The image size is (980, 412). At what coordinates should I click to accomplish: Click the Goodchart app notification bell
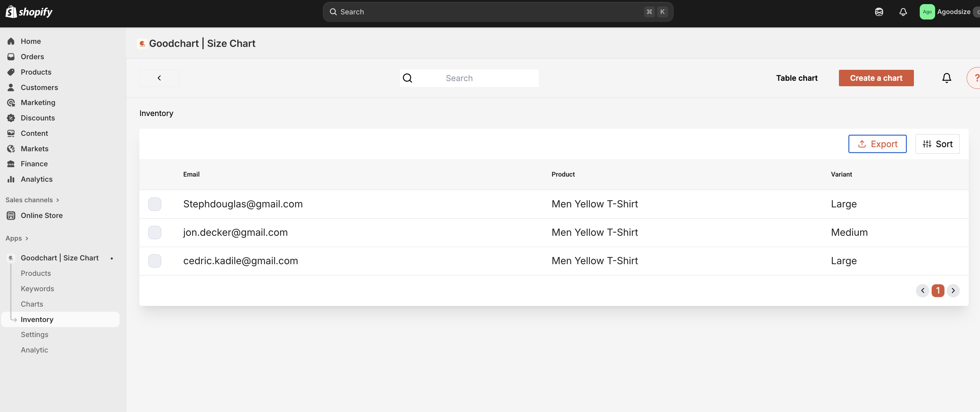pyautogui.click(x=946, y=78)
